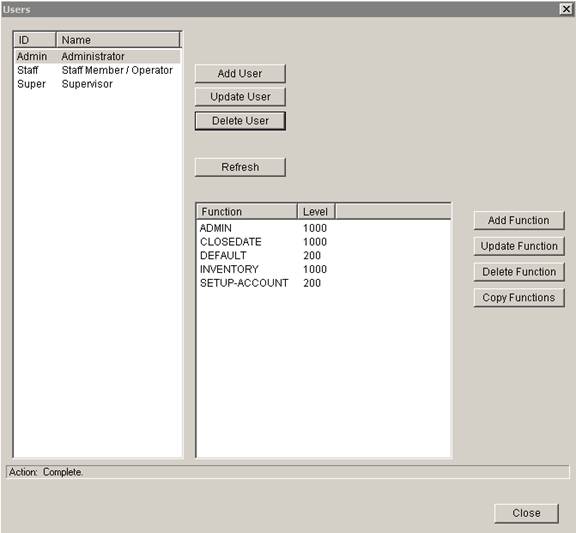Select the Staff Member / Operator row
This screenshot has width=576, height=533.
coord(98,70)
